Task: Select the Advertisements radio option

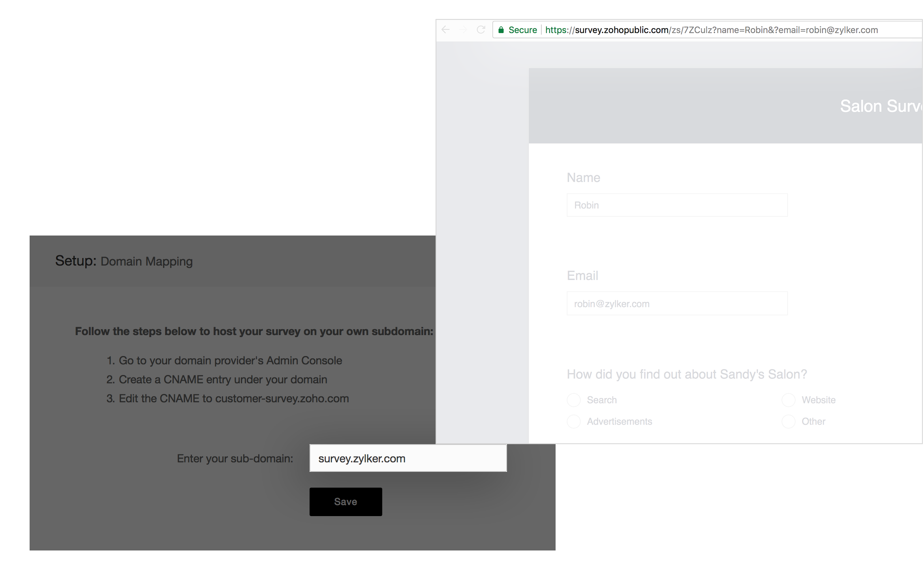Action: (573, 422)
